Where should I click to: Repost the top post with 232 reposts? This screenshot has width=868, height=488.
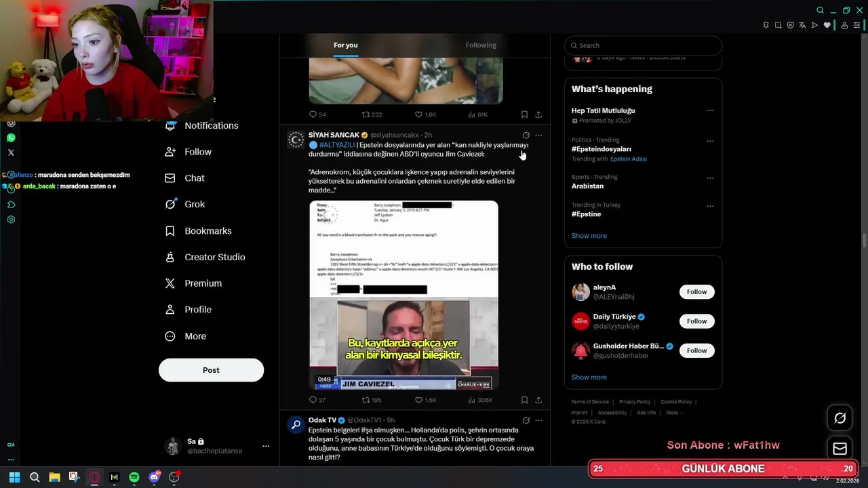372,115
